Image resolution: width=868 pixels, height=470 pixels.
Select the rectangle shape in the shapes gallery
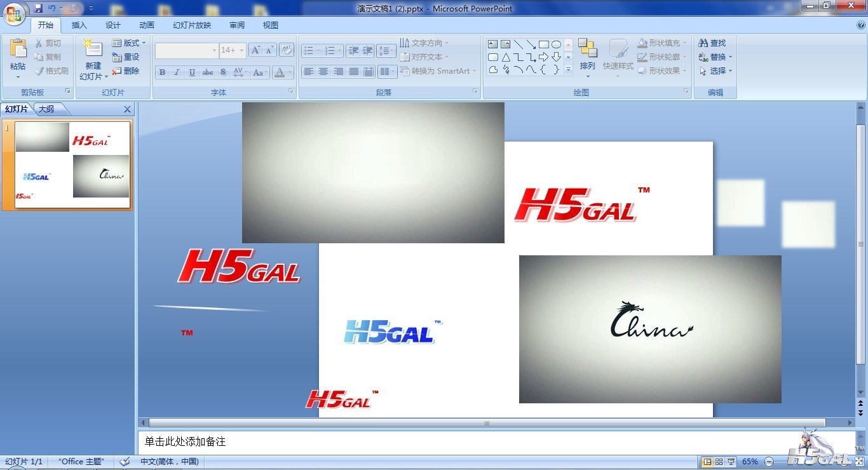(x=543, y=44)
